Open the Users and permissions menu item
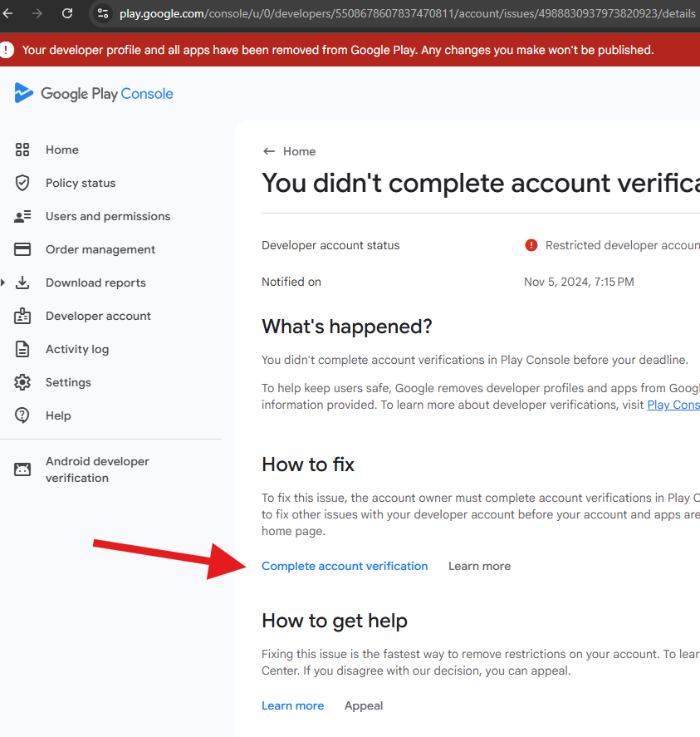The image size is (700, 737). 108,216
